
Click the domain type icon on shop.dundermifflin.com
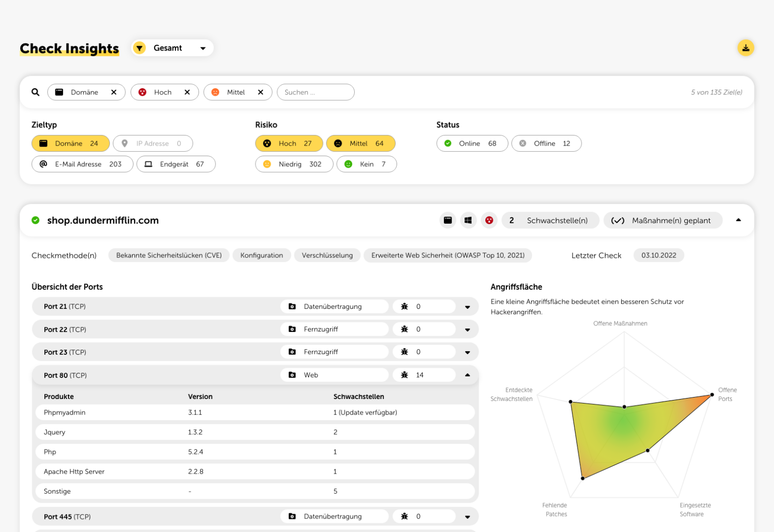(447, 220)
